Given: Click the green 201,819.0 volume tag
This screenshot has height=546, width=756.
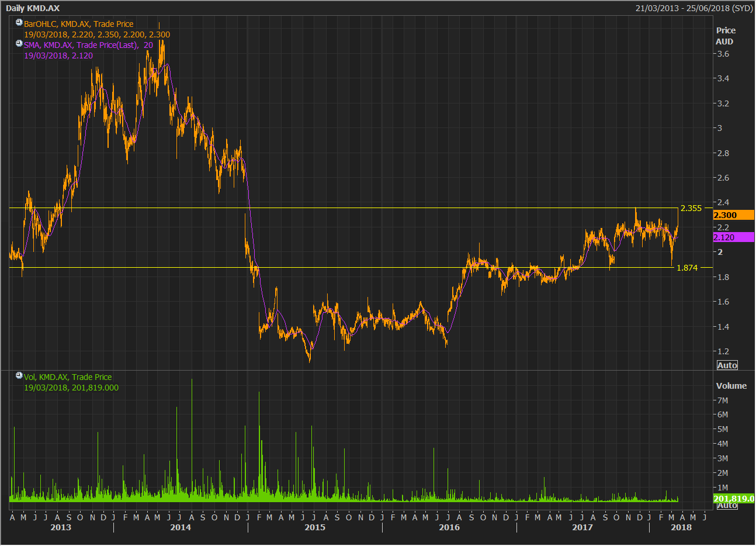Looking at the screenshot, I should click(734, 499).
